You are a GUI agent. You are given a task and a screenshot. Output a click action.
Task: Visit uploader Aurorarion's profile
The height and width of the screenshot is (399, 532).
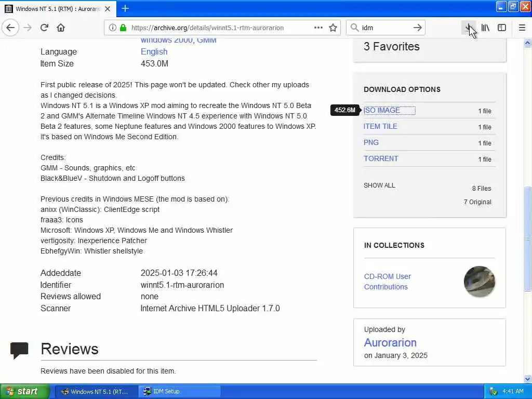[x=390, y=342]
